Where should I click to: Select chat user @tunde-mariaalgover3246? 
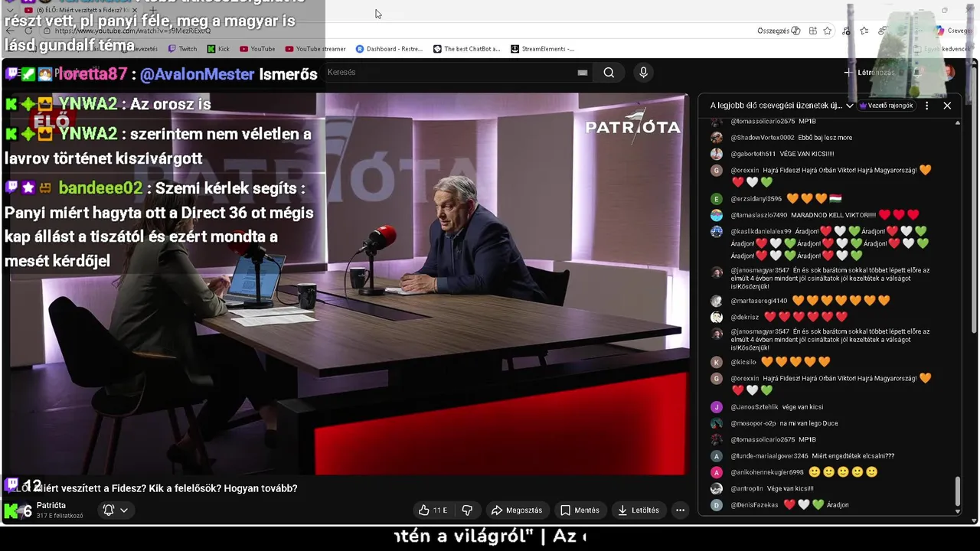pos(769,456)
